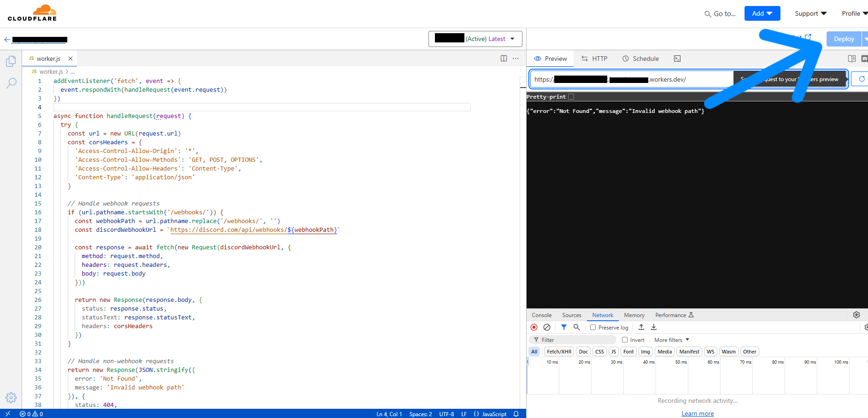
Task: Open the documentation book icon
Action: pos(852,59)
